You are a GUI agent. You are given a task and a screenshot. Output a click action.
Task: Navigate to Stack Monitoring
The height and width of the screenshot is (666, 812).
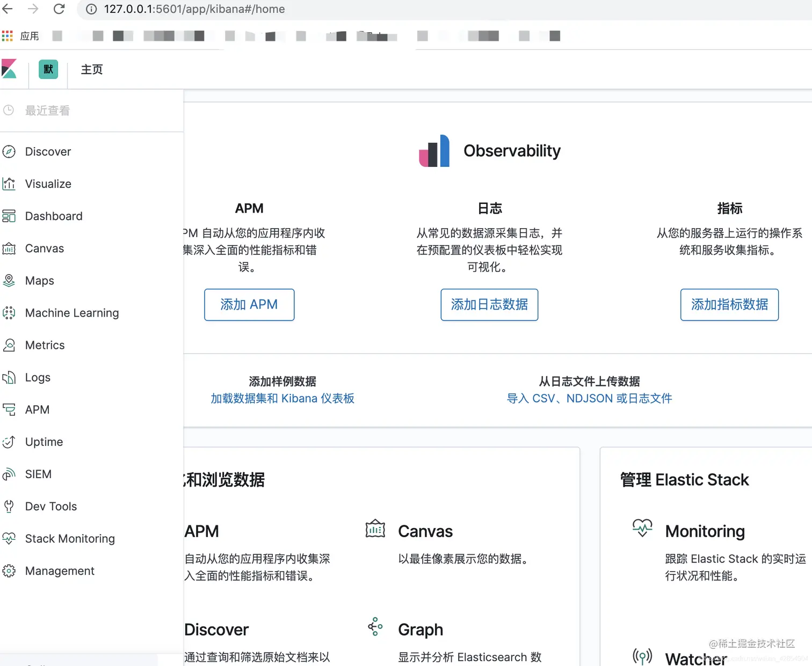[69, 538]
